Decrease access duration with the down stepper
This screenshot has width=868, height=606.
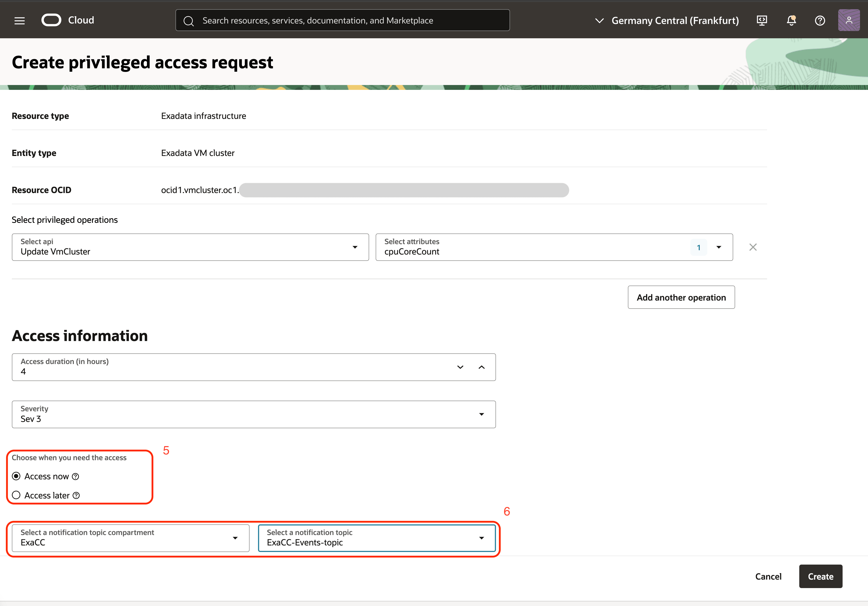tap(460, 367)
